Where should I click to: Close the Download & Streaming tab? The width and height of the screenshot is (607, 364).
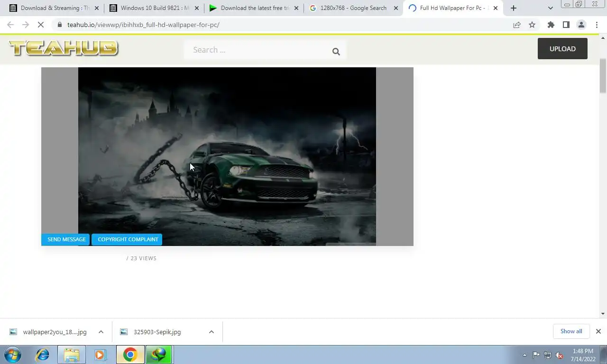[97, 8]
